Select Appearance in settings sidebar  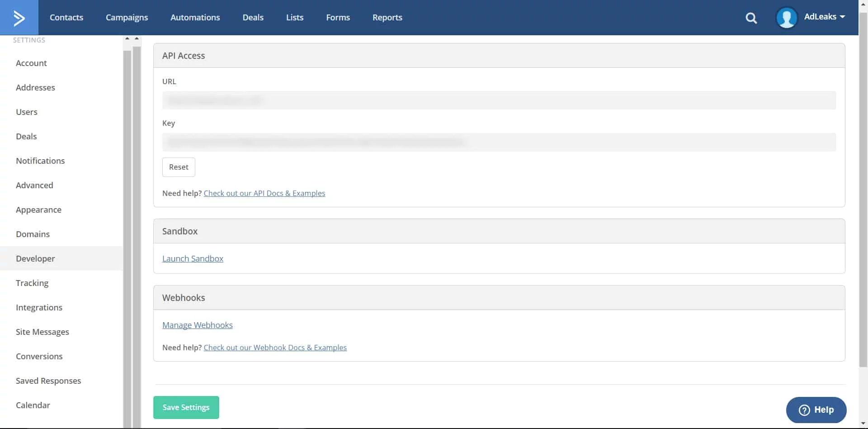61,210
